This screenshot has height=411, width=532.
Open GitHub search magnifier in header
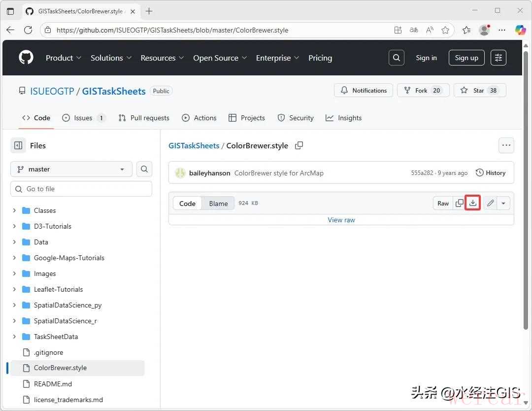pyautogui.click(x=396, y=58)
